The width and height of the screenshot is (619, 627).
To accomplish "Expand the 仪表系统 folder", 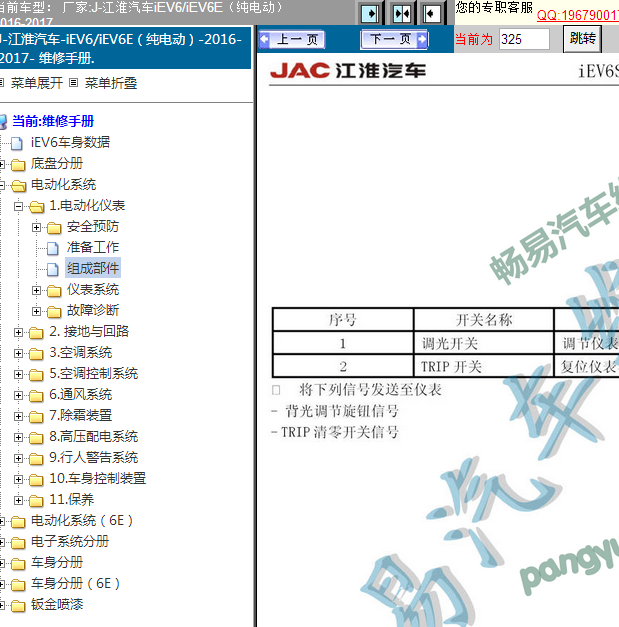I will click(x=36, y=290).
